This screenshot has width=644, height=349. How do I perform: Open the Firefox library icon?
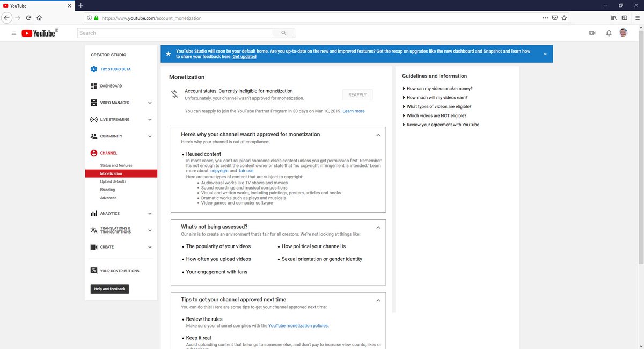click(x=614, y=18)
